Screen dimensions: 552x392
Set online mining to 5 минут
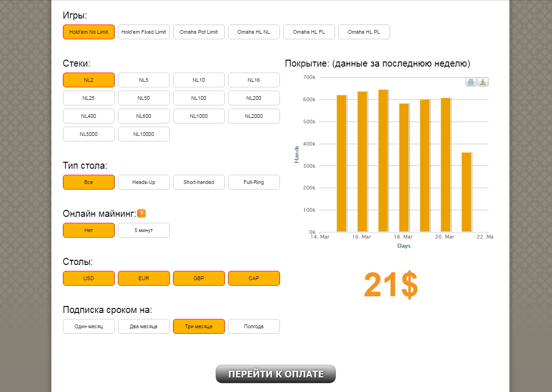click(143, 230)
